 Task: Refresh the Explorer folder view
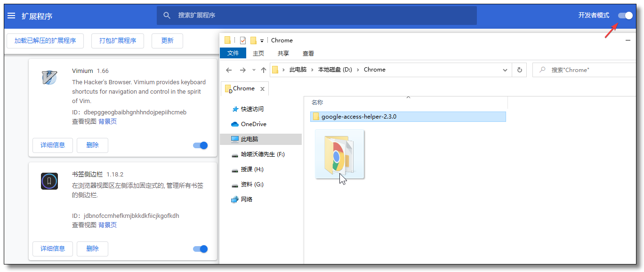click(520, 70)
